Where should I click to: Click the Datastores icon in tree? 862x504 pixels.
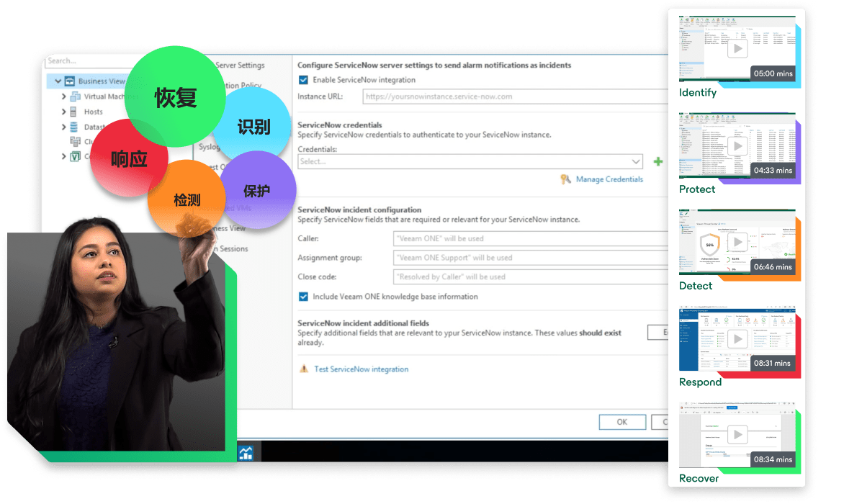(x=74, y=127)
